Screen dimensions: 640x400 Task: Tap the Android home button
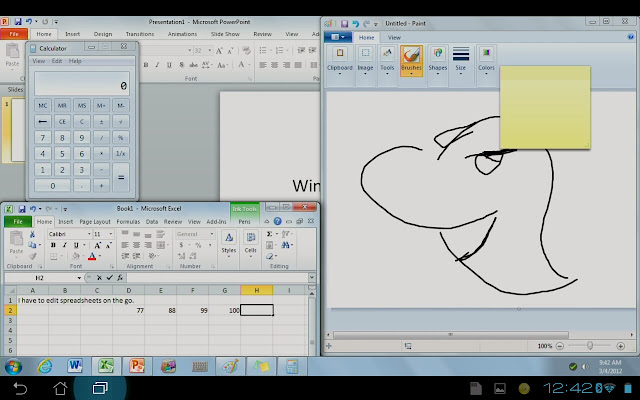pyautogui.click(x=60, y=388)
